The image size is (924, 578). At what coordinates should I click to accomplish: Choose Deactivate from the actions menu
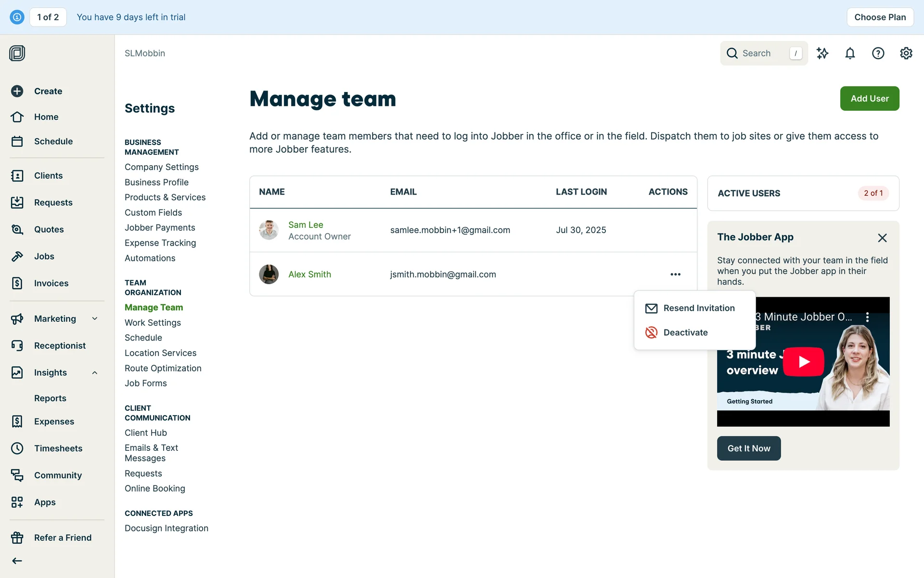(x=685, y=332)
